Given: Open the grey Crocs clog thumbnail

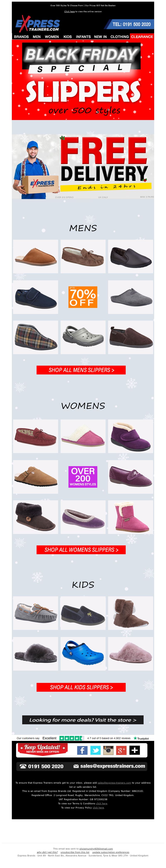Looking at the screenshot, I should click(83, 337).
